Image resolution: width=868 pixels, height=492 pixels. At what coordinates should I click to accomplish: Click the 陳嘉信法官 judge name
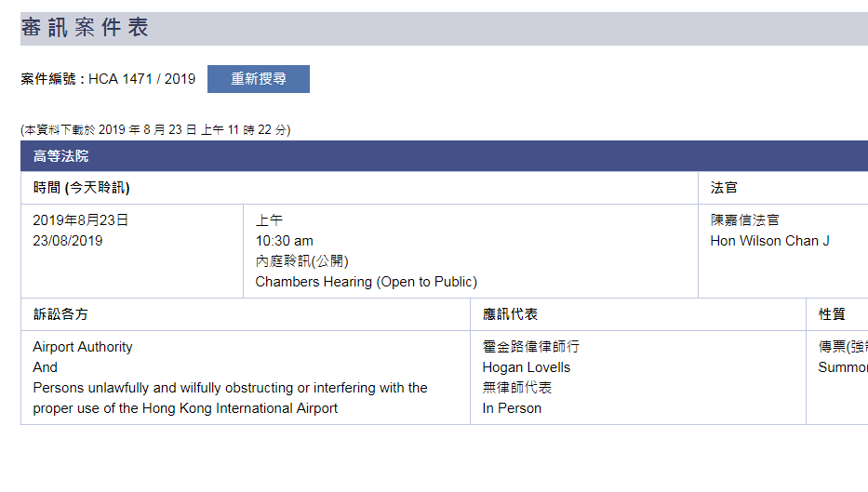744,220
